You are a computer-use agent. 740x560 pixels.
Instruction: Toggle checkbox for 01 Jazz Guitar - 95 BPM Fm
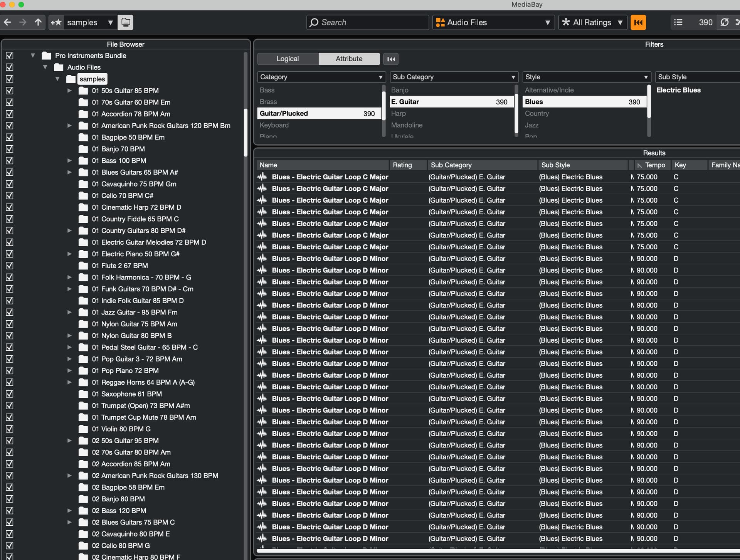[10, 312]
